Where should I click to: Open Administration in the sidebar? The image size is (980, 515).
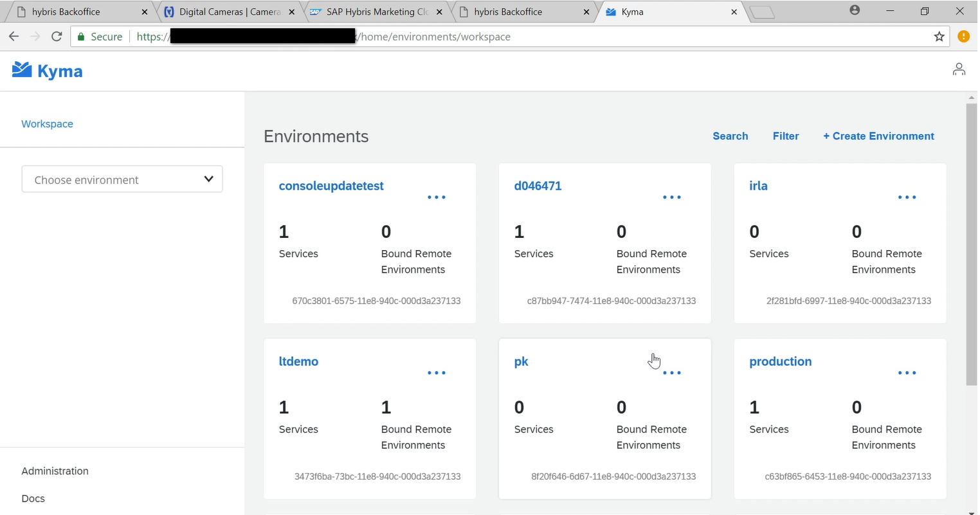[55, 471]
